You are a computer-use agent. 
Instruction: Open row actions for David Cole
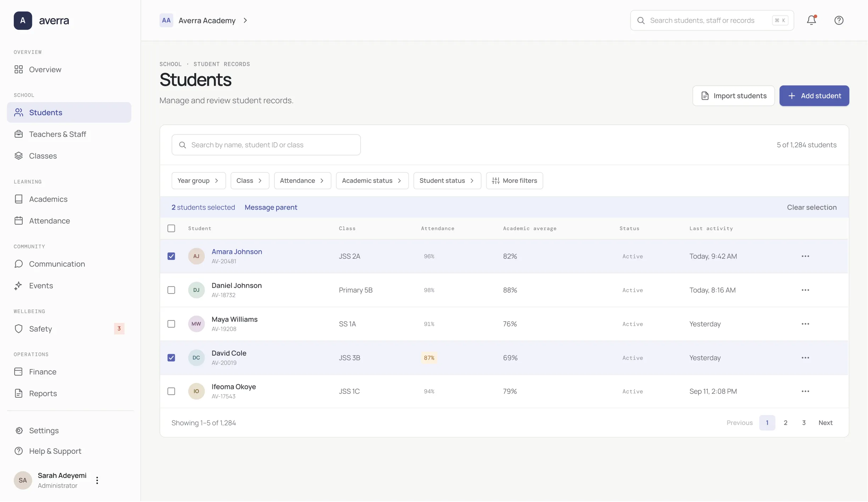pyautogui.click(x=805, y=358)
